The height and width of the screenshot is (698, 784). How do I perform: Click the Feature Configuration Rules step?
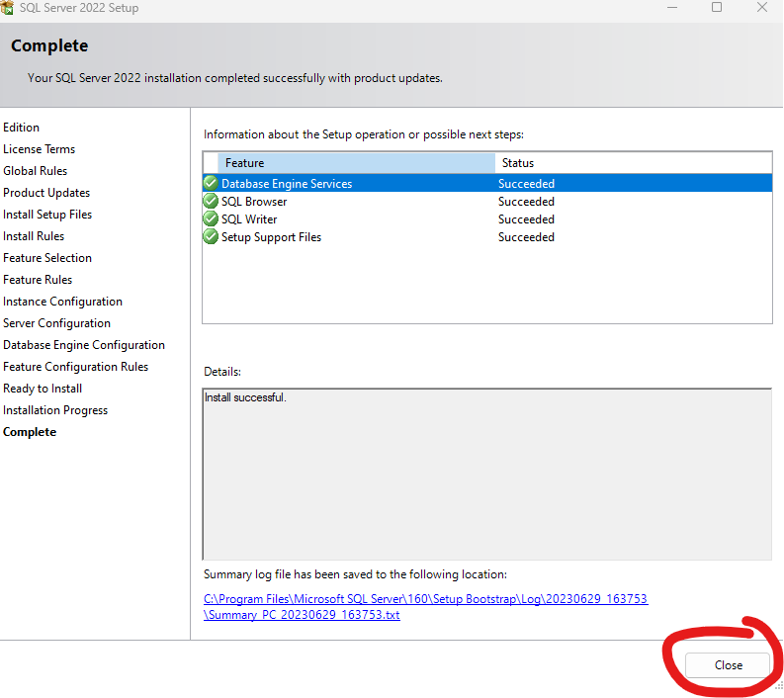[75, 367]
